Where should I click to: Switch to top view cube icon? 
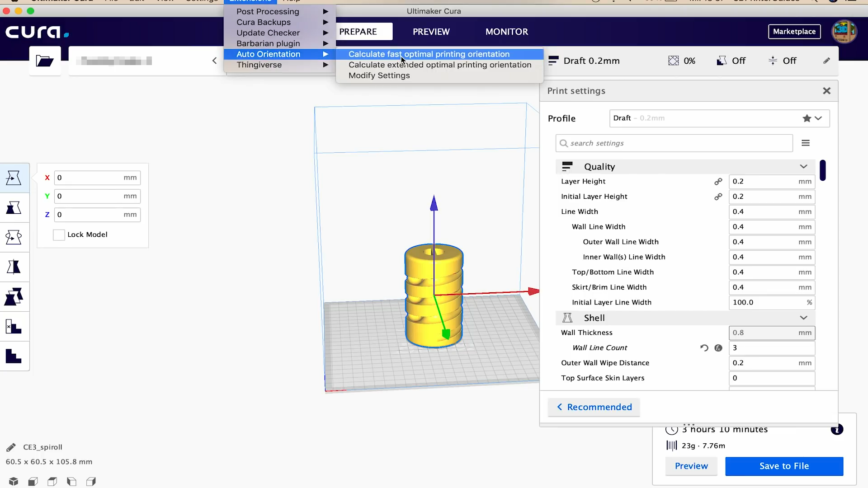(52, 481)
